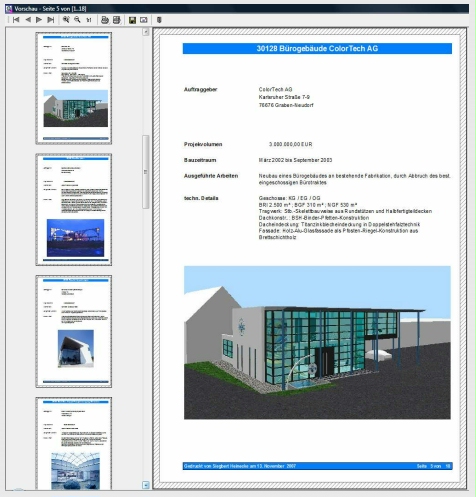Click the thumbnail panel scroll down arrow
This screenshot has height=497, width=476.
coord(146,485)
